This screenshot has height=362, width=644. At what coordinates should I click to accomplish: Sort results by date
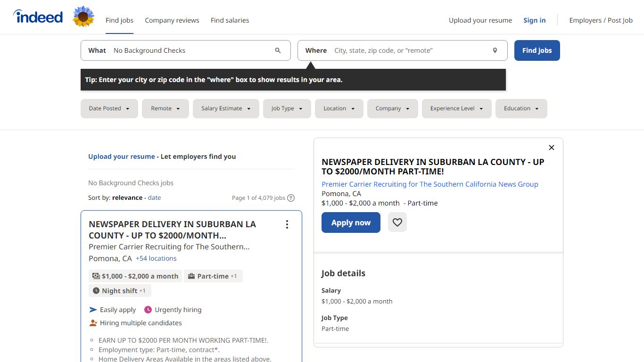154,198
